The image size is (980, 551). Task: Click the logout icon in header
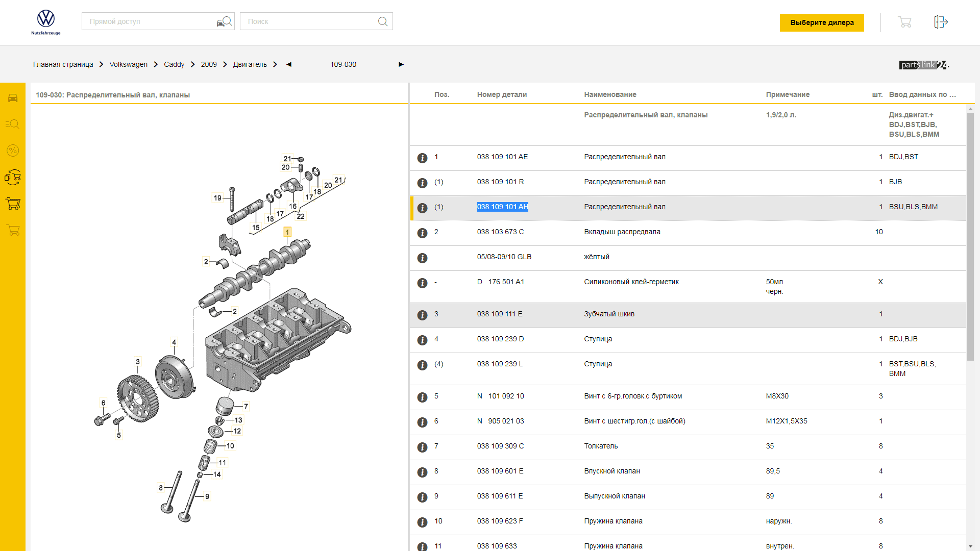tap(941, 22)
